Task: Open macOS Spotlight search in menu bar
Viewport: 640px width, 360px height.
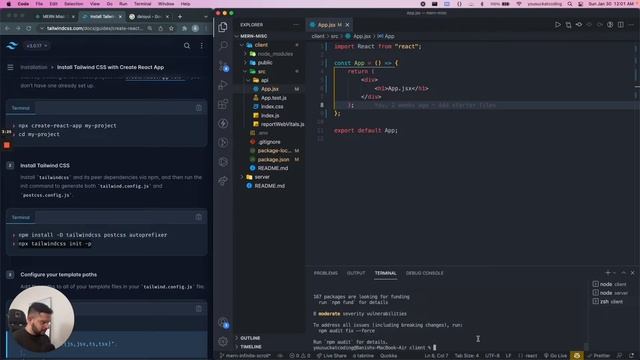Action: pos(570,4)
